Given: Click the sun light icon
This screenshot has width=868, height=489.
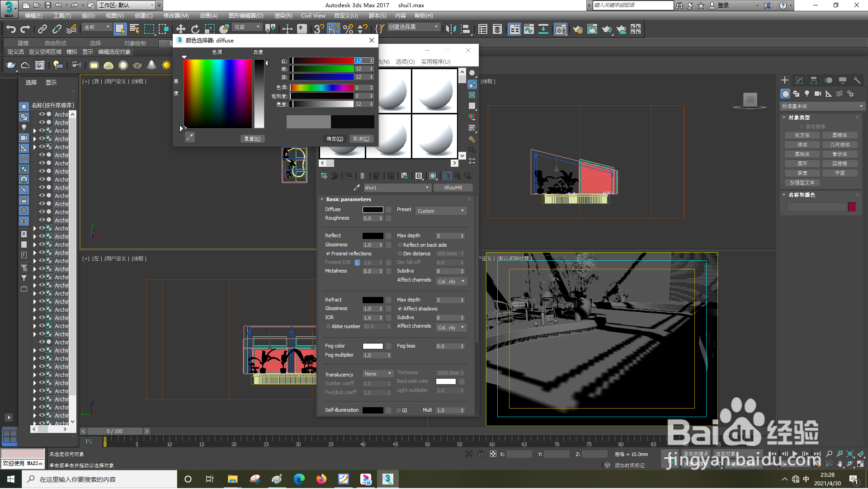Looking at the screenshot, I should coord(166,66).
